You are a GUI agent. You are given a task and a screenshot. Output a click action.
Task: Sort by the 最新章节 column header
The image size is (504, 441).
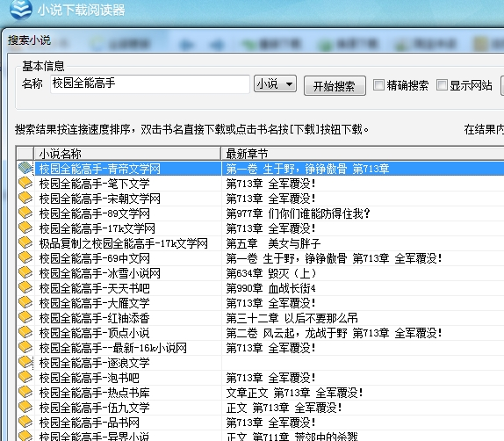(x=363, y=154)
